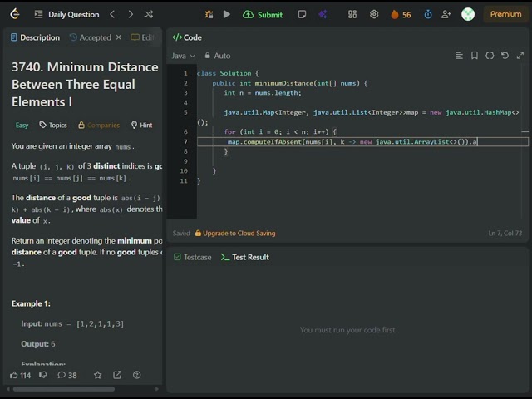Open settings gear icon
The image size is (532, 399).
pyautogui.click(x=374, y=14)
